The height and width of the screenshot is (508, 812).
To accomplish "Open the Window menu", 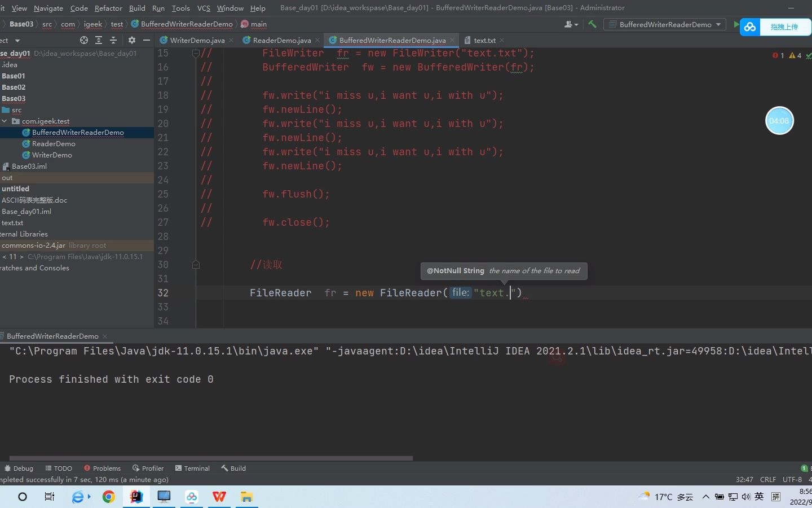I will click(230, 8).
